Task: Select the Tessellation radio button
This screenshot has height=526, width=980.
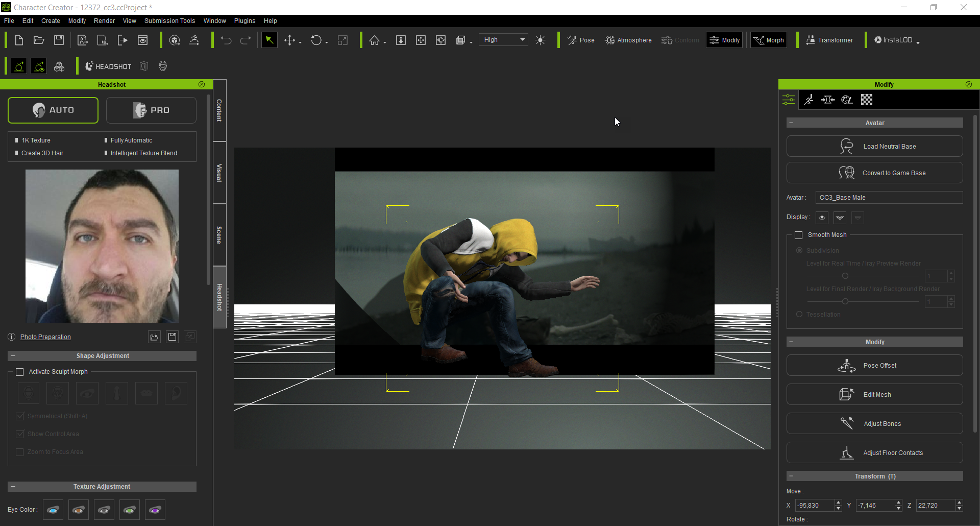Action: click(x=799, y=315)
